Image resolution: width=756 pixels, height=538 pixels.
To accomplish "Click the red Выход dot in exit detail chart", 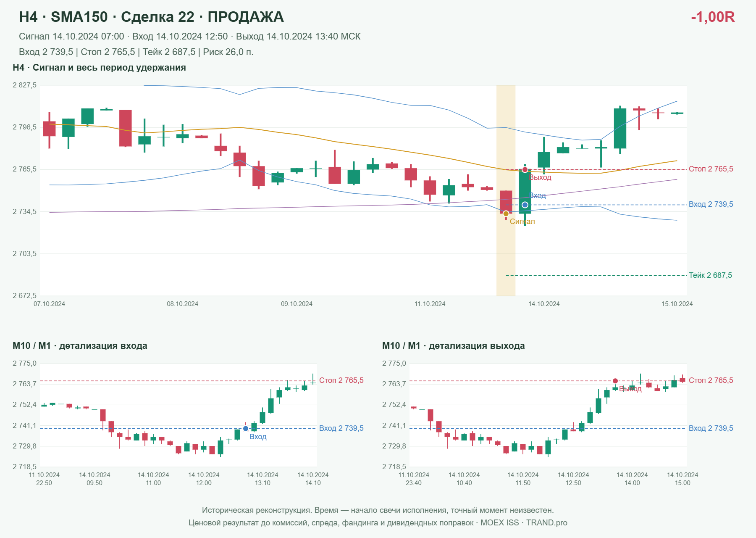I will 615,381.
